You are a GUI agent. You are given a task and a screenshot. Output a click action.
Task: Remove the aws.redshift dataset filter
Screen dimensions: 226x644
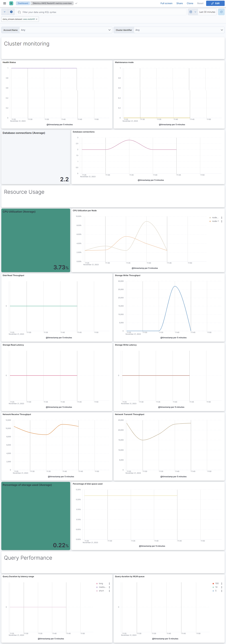coord(37,19)
